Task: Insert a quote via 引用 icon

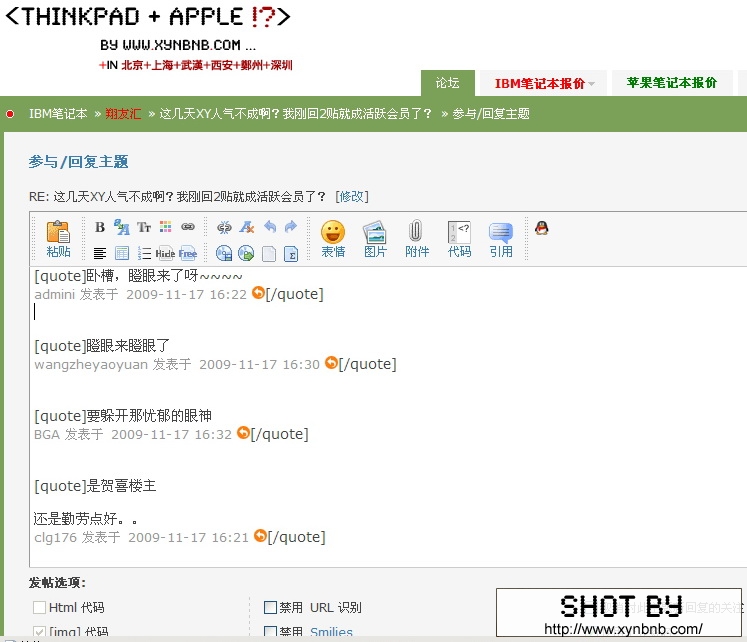Action: point(501,239)
